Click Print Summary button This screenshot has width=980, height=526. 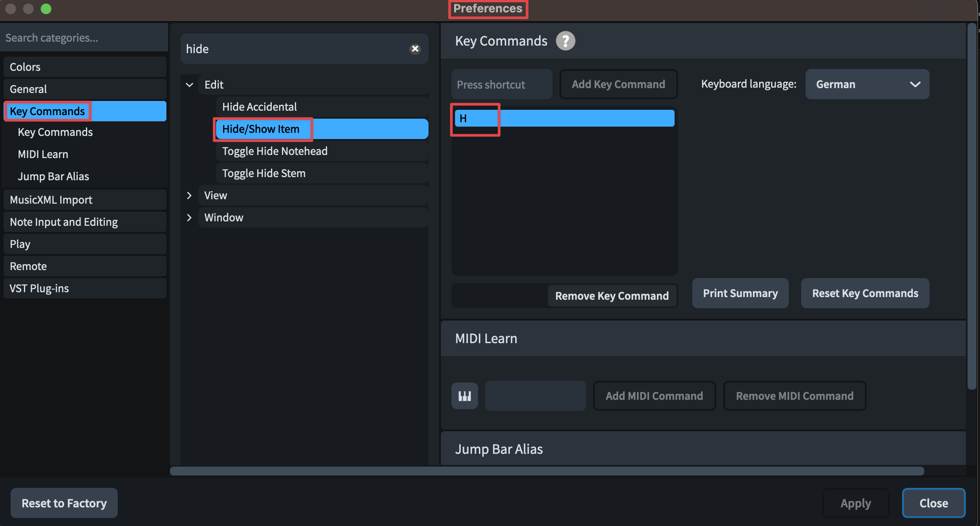click(x=740, y=293)
